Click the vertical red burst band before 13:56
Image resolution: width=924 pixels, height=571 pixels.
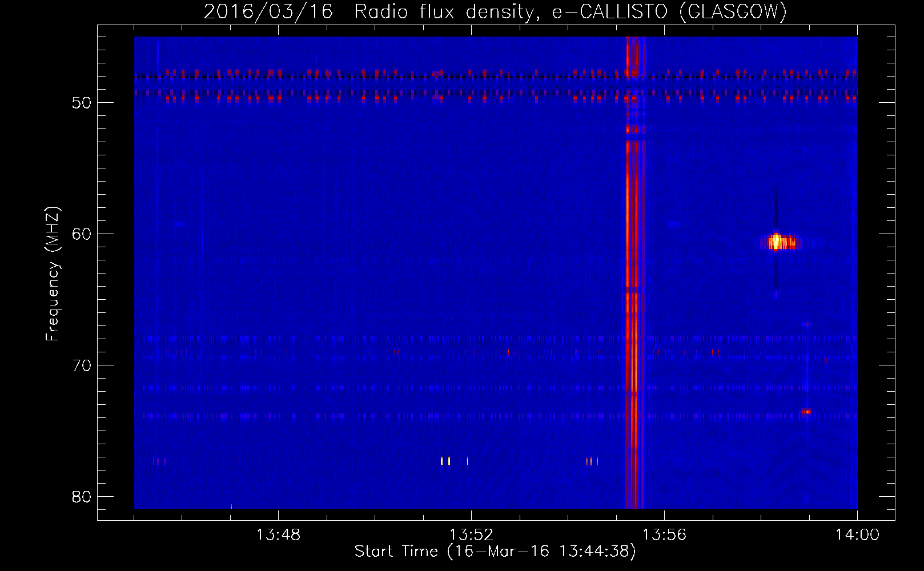pyautogui.click(x=634, y=272)
